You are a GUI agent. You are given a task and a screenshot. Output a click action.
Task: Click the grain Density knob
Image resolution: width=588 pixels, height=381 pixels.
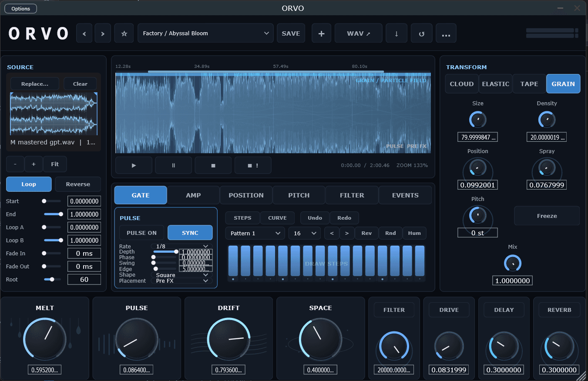[547, 120]
